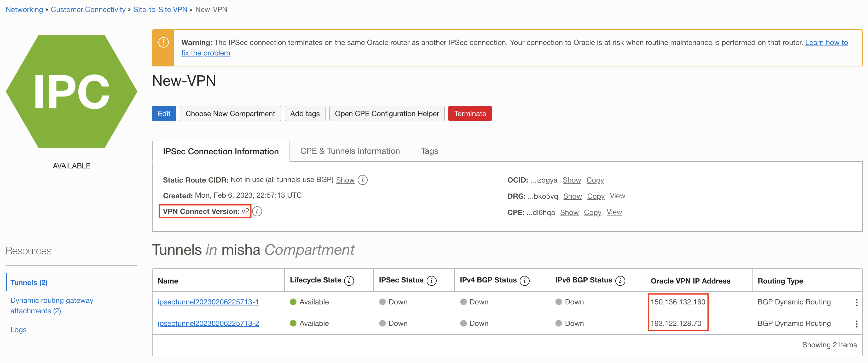Copy the CPE OCID

[x=592, y=212]
